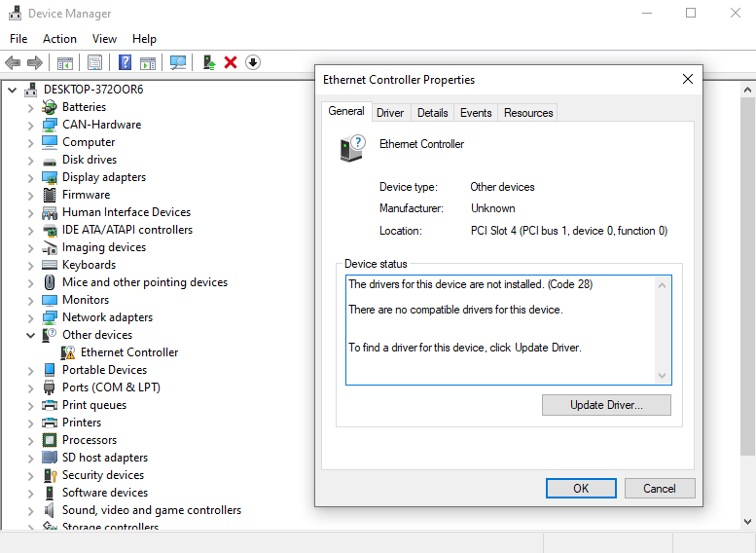Switch to the Details tab
Image resolution: width=756 pixels, height=553 pixels.
pyautogui.click(x=432, y=113)
